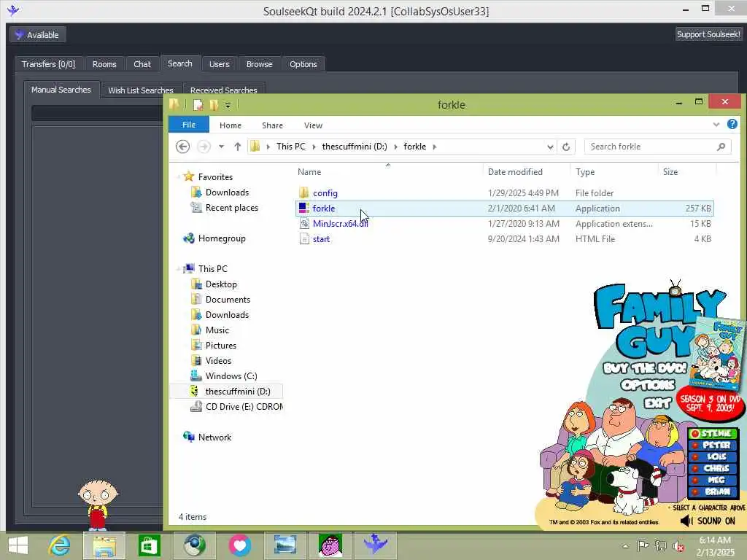Open File Explorer taskbar icon
The width and height of the screenshot is (747, 560).
104,545
